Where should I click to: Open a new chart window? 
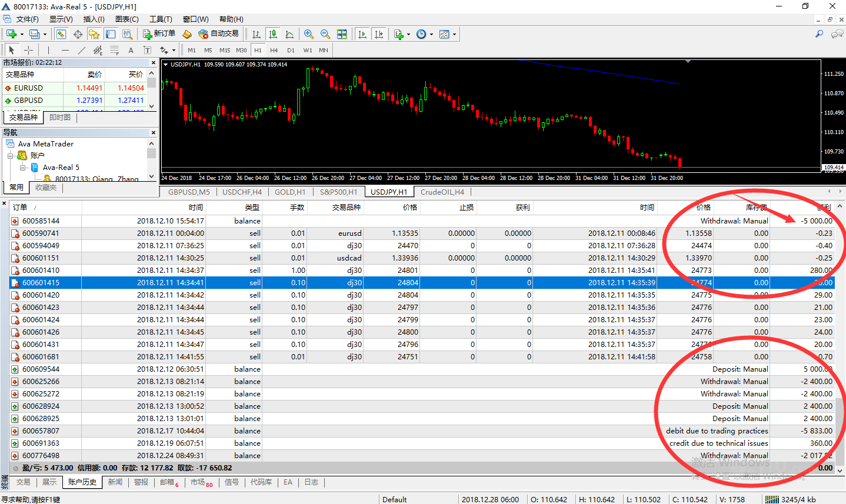coord(11,34)
